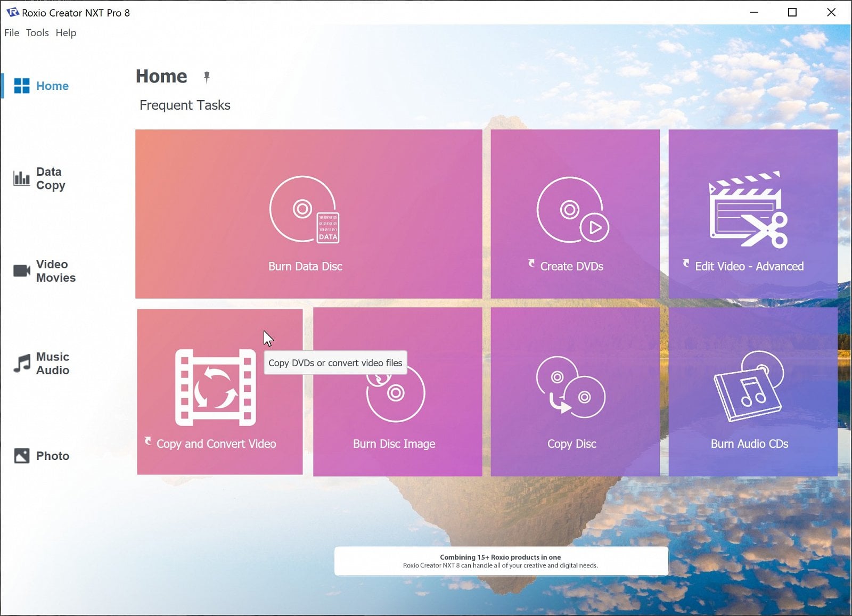Click the Frequent Tasks heading

pos(185,105)
